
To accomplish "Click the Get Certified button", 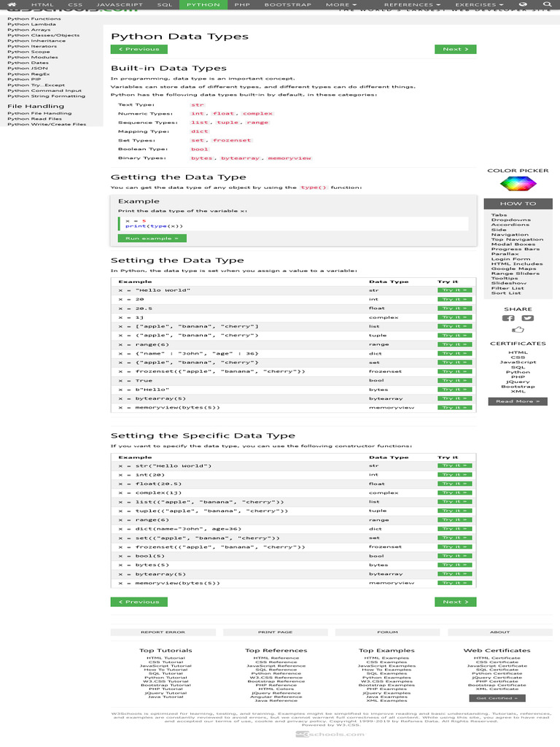I will (497, 698).
